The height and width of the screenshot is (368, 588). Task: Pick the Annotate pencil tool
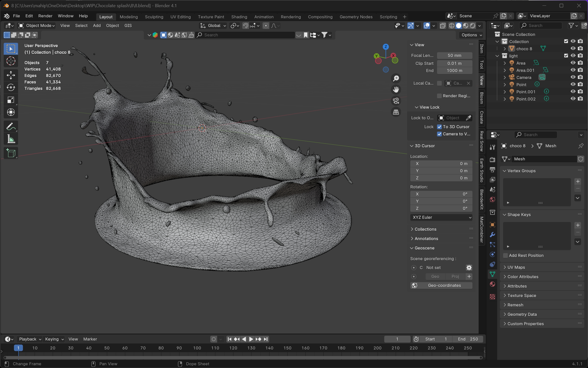tap(11, 127)
